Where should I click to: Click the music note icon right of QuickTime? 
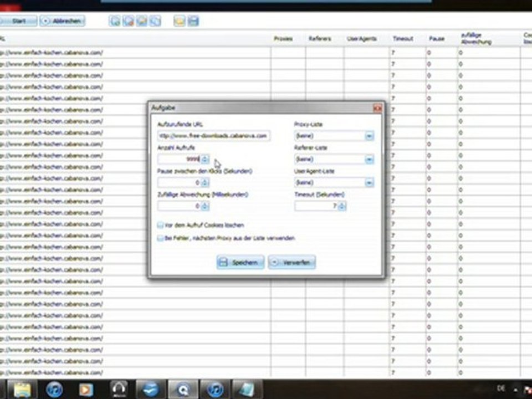(215, 390)
